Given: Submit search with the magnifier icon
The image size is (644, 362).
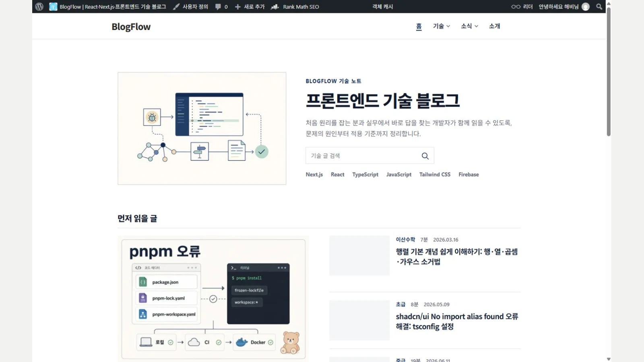Looking at the screenshot, I should (x=425, y=156).
